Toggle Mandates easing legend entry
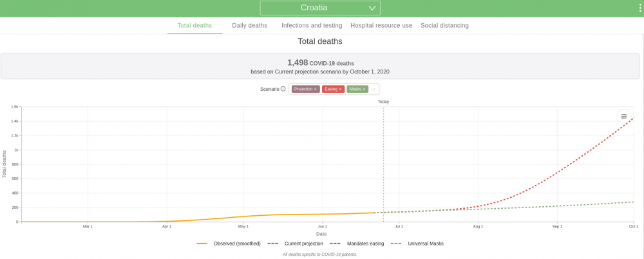 (x=357, y=244)
